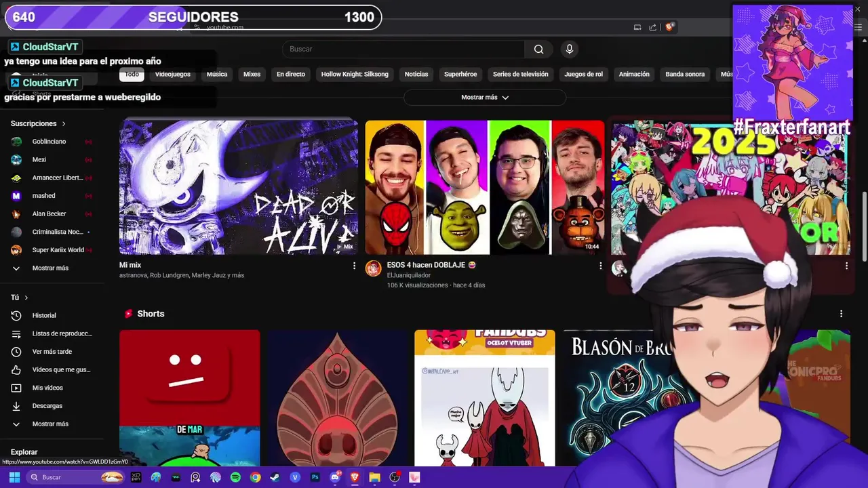
Task: Open Google Chrome from the taskbar
Action: [255, 477]
